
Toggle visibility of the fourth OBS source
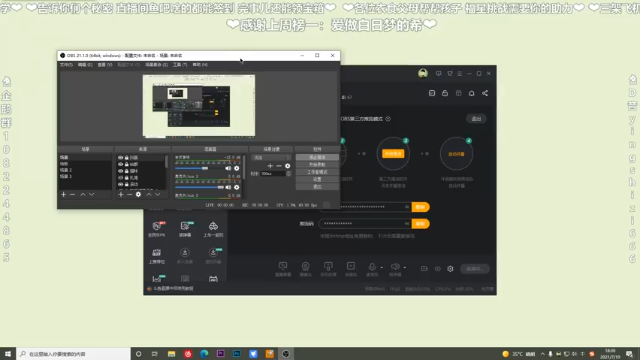click(x=120, y=178)
